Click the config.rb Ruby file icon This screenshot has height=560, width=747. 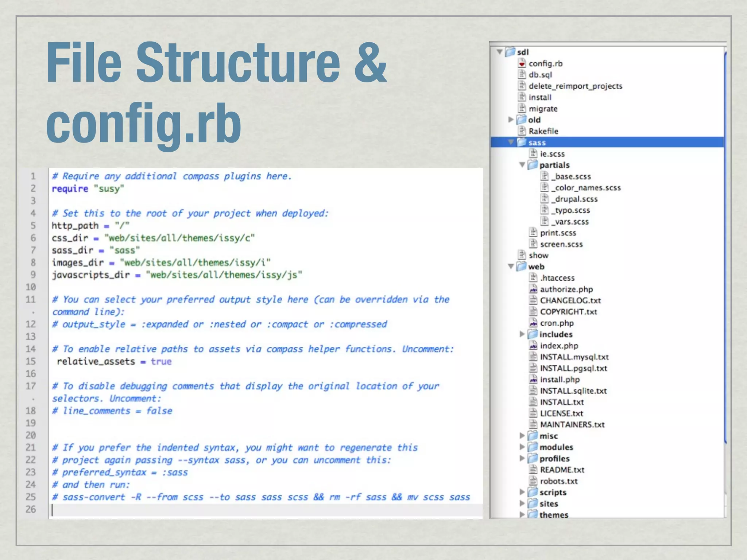pos(522,63)
